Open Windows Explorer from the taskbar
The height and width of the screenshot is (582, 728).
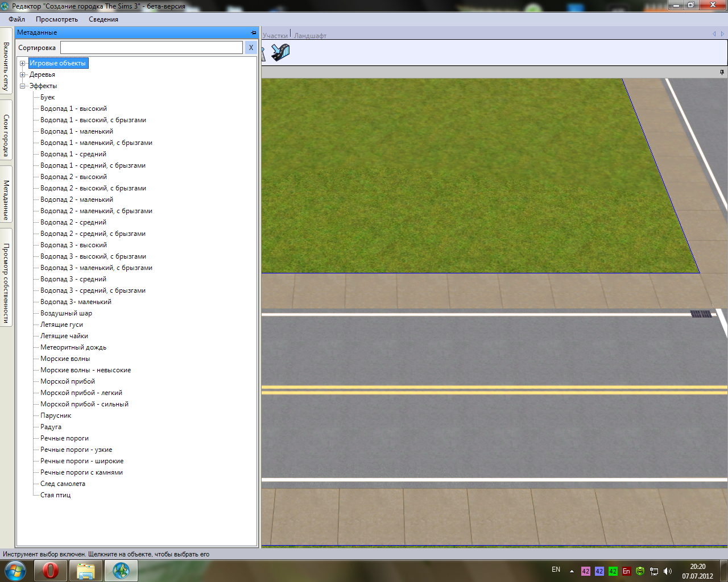(x=85, y=571)
